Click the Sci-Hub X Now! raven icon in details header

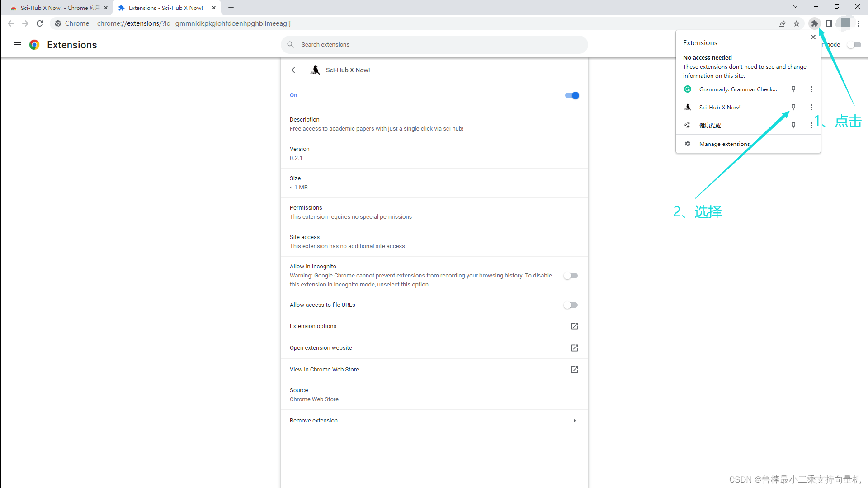(x=315, y=70)
